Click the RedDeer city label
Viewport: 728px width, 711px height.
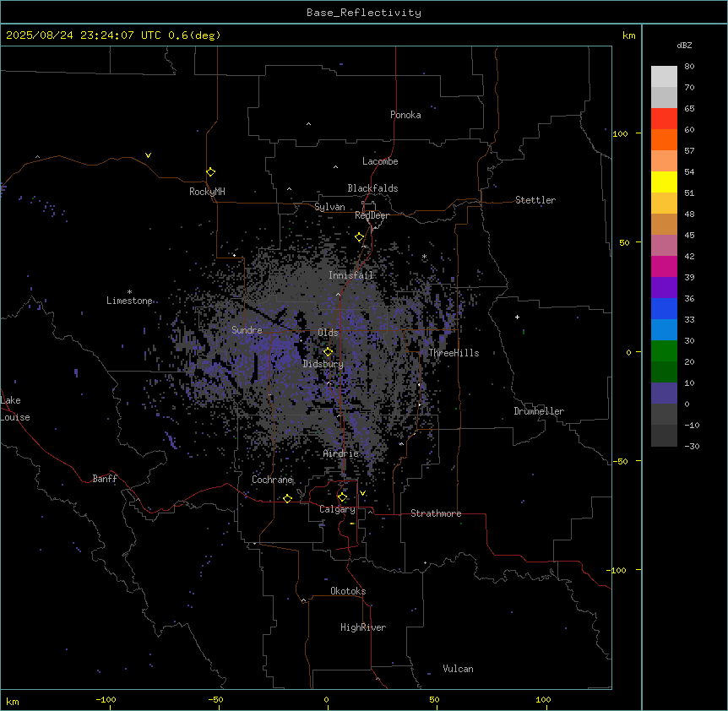pos(372,215)
